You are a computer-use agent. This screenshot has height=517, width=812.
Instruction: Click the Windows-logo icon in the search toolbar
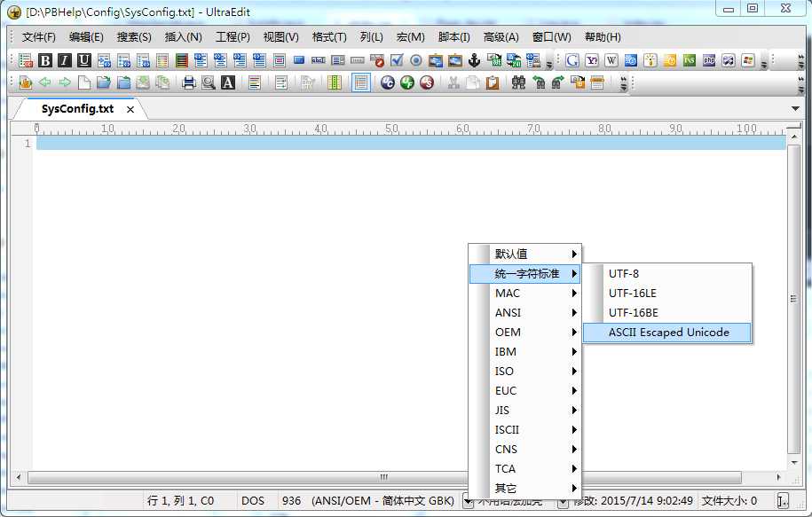tap(748, 60)
